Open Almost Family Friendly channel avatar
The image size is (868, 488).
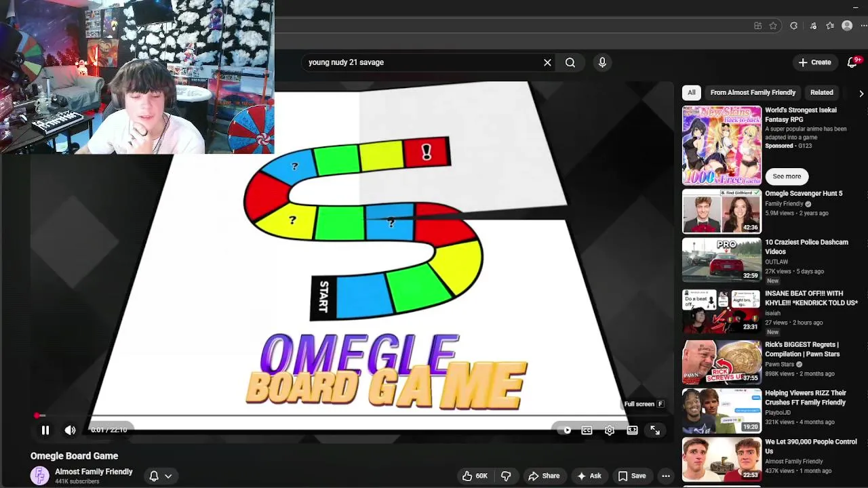(40, 476)
